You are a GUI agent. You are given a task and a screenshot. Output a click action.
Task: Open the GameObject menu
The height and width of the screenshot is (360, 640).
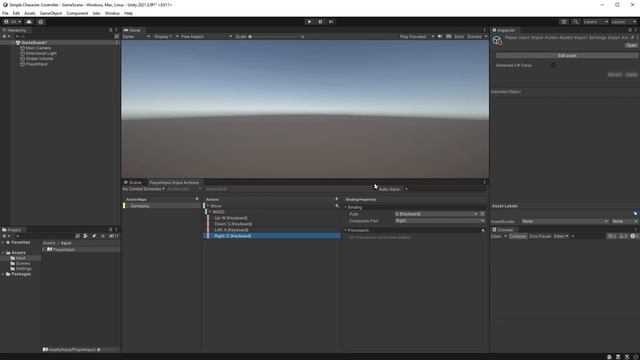(51, 13)
